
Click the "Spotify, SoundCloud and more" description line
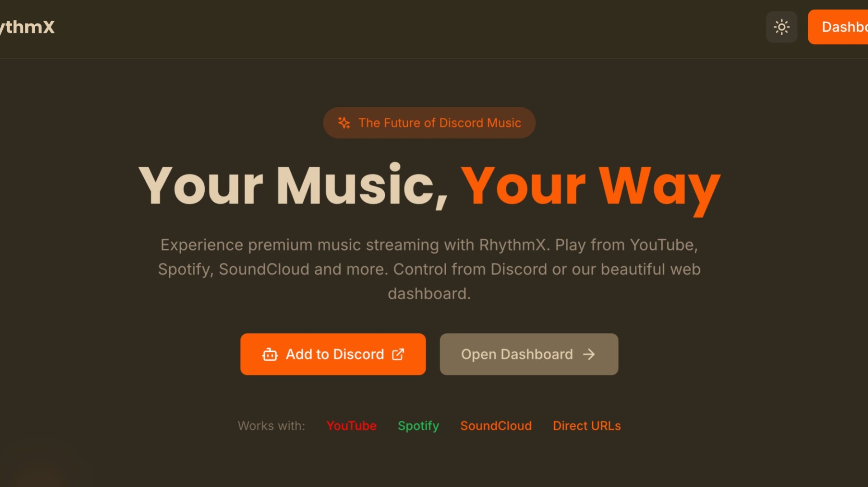coord(429,270)
